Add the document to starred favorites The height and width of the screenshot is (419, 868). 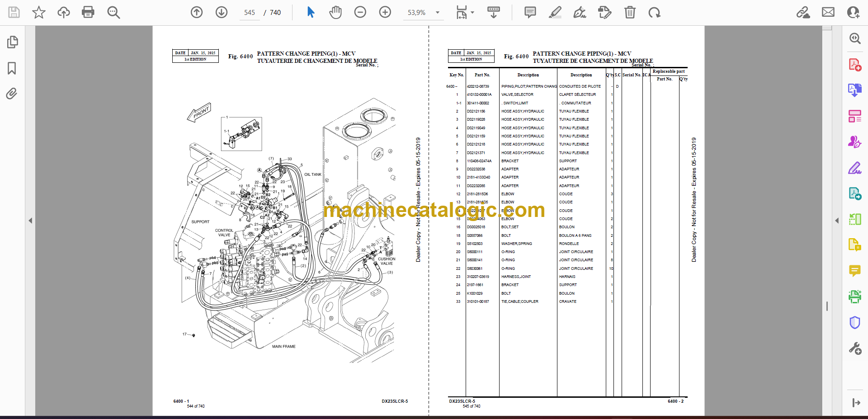39,12
